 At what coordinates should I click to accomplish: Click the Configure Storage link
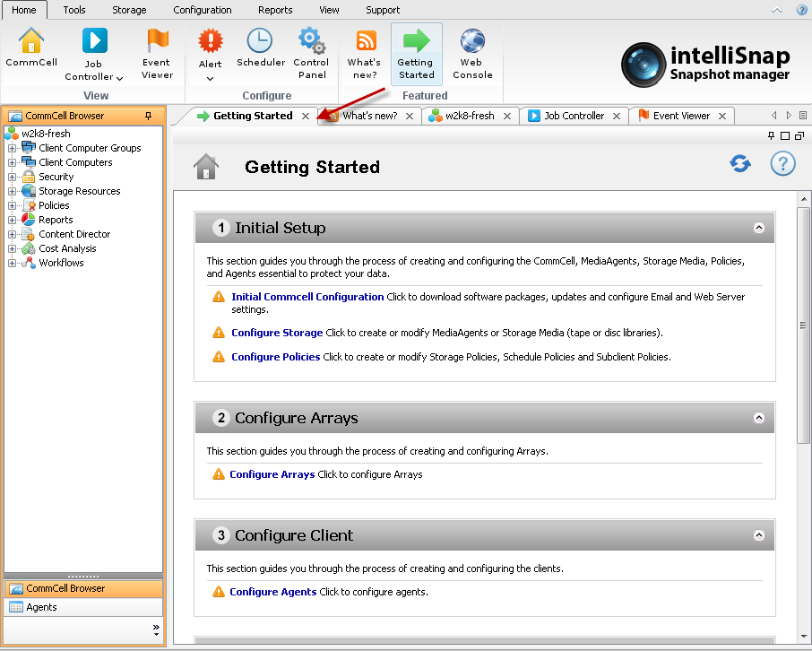point(277,333)
